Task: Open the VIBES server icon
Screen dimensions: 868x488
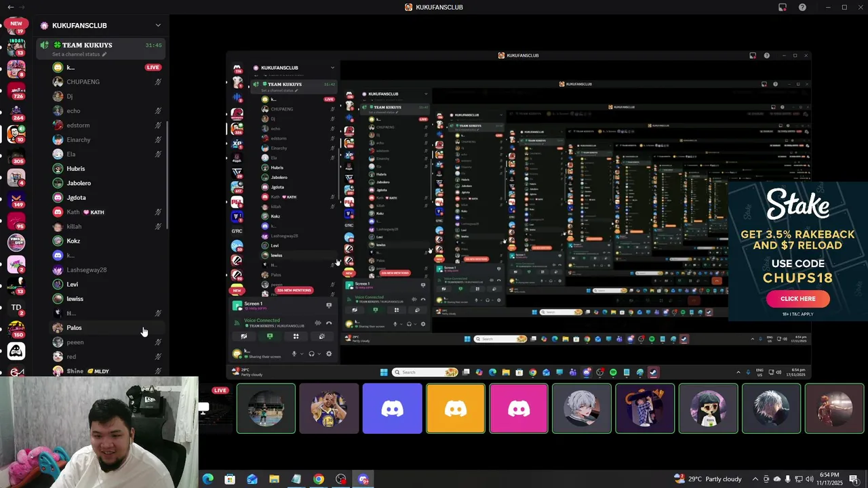Action: [16, 242]
